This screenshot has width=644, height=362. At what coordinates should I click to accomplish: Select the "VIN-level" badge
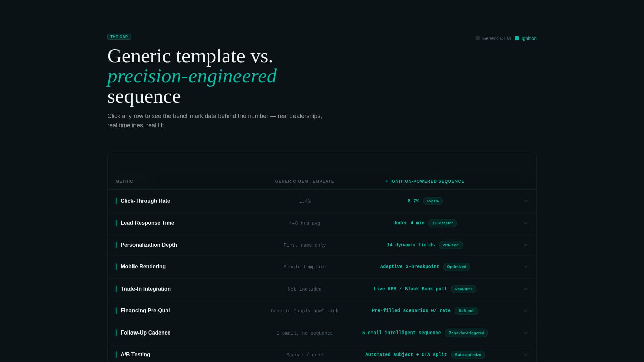coord(451,245)
